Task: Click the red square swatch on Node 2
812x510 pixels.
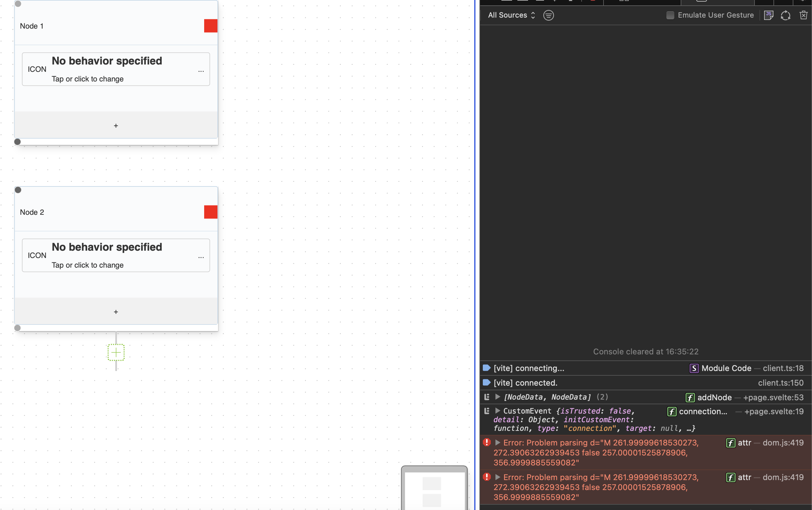Action: click(x=210, y=212)
